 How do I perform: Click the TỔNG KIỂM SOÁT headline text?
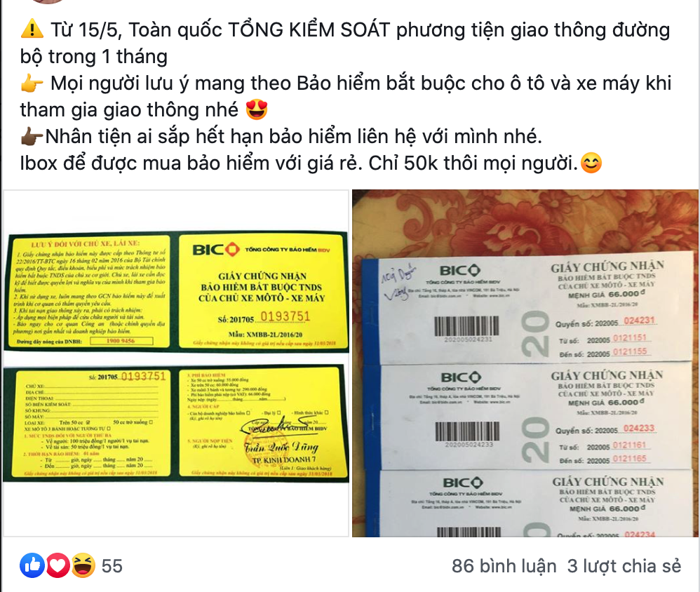(x=309, y=30)
